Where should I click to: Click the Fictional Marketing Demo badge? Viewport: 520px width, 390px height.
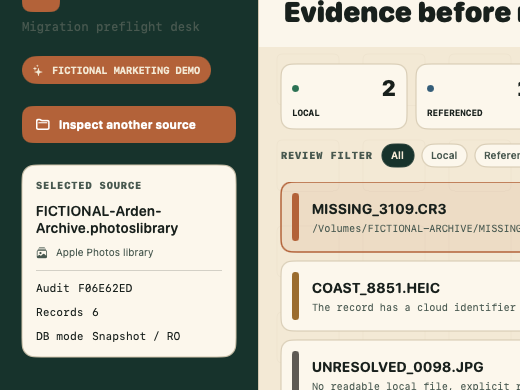click(116, 70)
